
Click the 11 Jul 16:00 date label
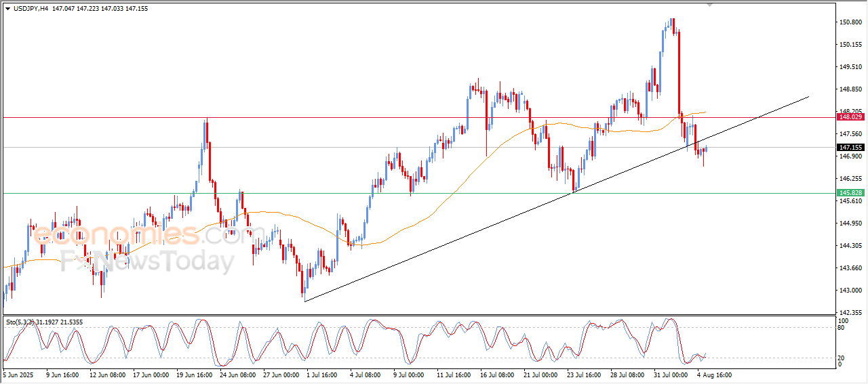pyautogui.click(x=455, y=375)
